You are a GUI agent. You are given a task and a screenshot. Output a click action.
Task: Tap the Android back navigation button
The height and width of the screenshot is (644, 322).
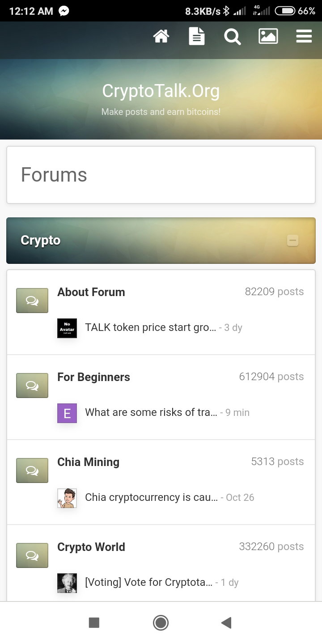tap(227, 623)
